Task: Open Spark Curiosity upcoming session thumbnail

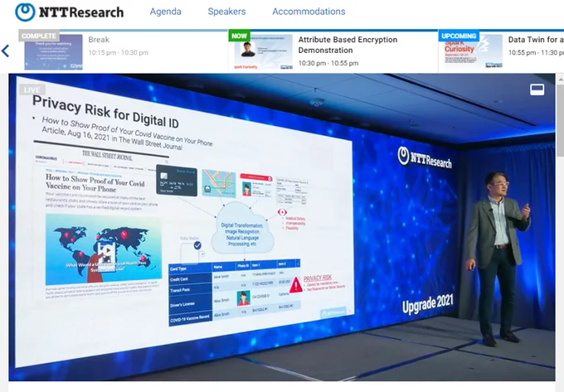Action: tap(474, 52)
